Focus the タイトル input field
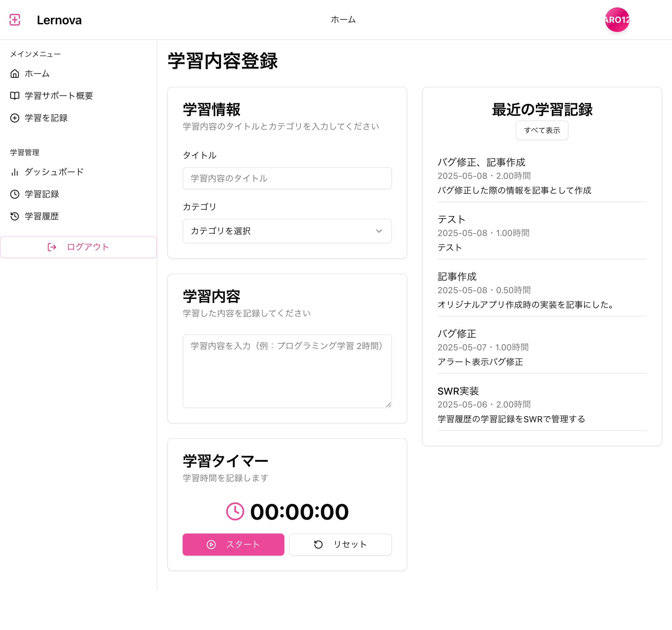This screenshot has height=630, width=672. 287,178
